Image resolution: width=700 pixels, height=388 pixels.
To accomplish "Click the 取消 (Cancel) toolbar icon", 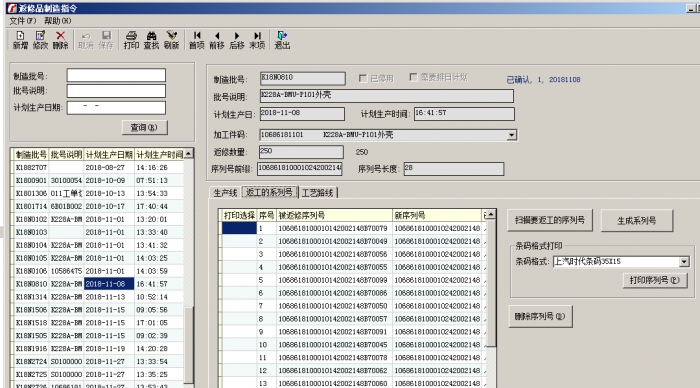I will tap(86, 40).
